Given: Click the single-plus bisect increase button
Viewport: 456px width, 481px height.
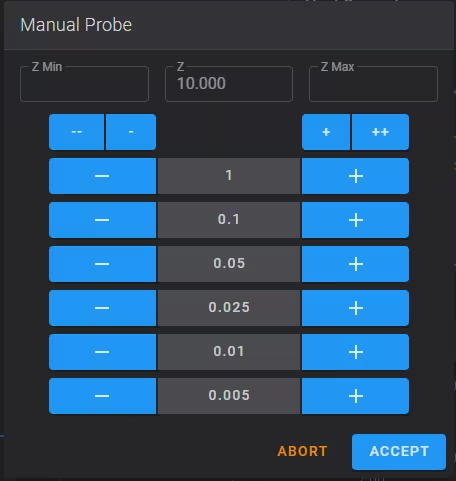Looking at the screenshot, I should click(x=326, y=132).
